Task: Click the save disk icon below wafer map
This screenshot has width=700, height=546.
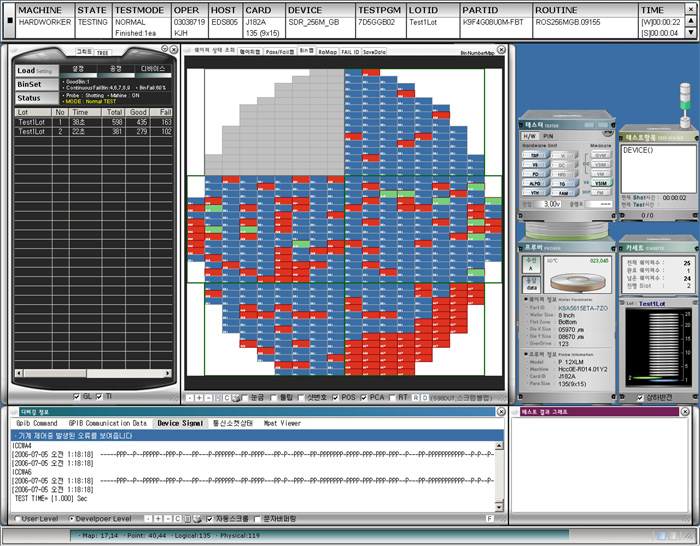Action: click(218, 398)
